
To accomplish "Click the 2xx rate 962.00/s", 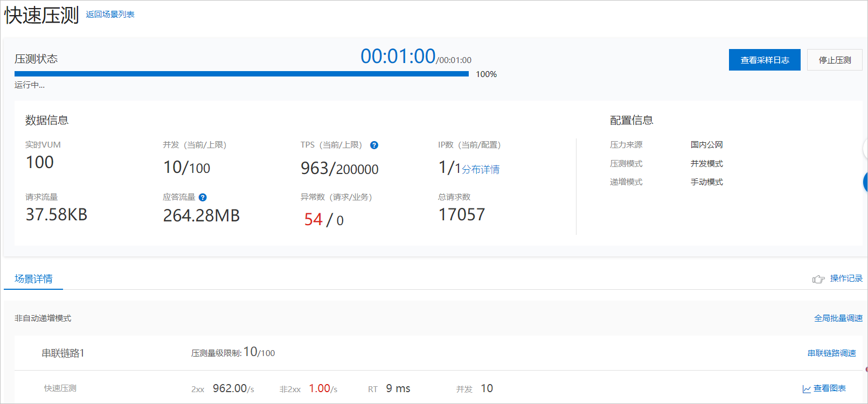I will point(233,388).
